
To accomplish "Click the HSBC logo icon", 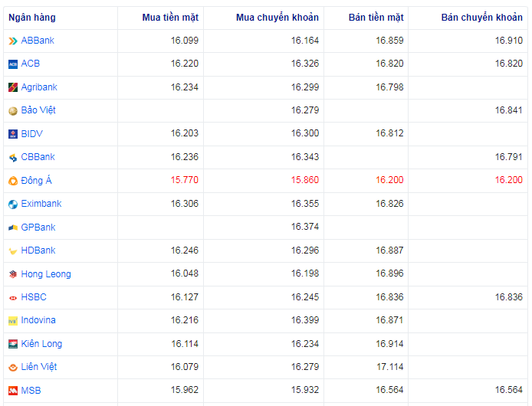I will pos(13,298).
